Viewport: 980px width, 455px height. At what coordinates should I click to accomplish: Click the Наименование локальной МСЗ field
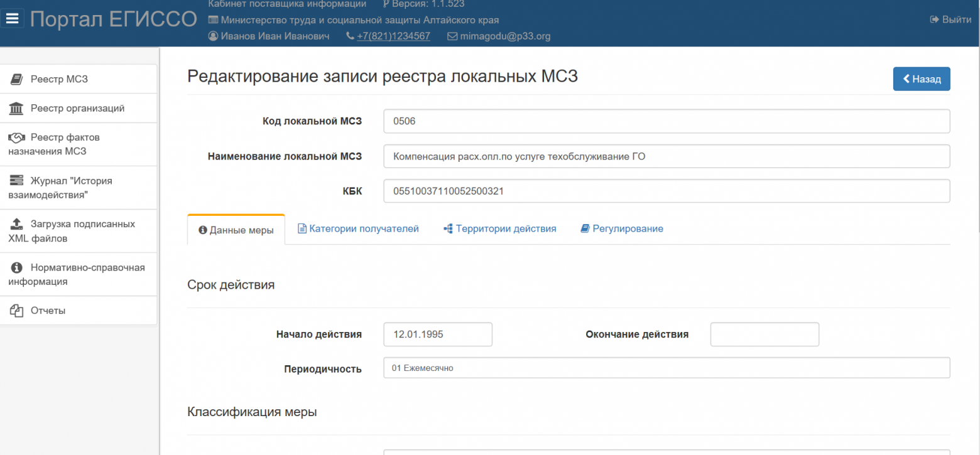tap(666, 157)
